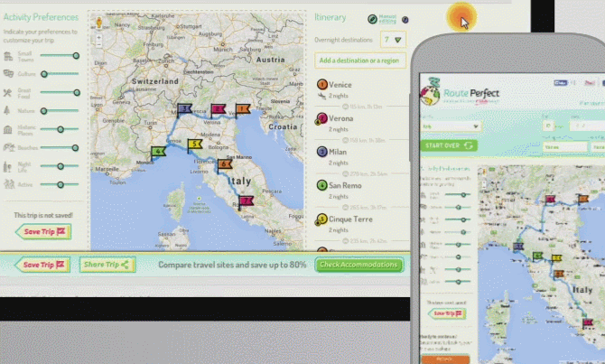Click the Manual editing link
The image size is (605, 364).
click(387, 19)
